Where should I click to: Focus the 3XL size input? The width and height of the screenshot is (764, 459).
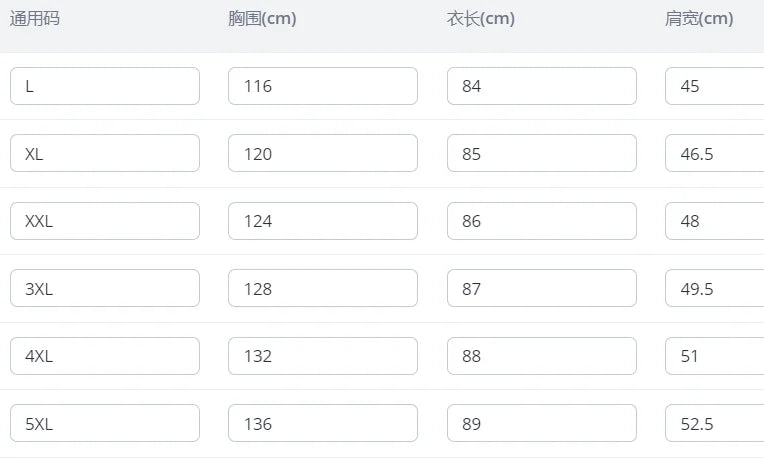pos(105,289)
